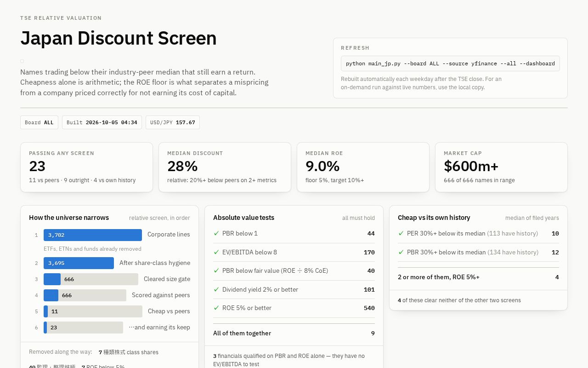
Task: Click the Cleared size gate bar
Action: (91, 279)
